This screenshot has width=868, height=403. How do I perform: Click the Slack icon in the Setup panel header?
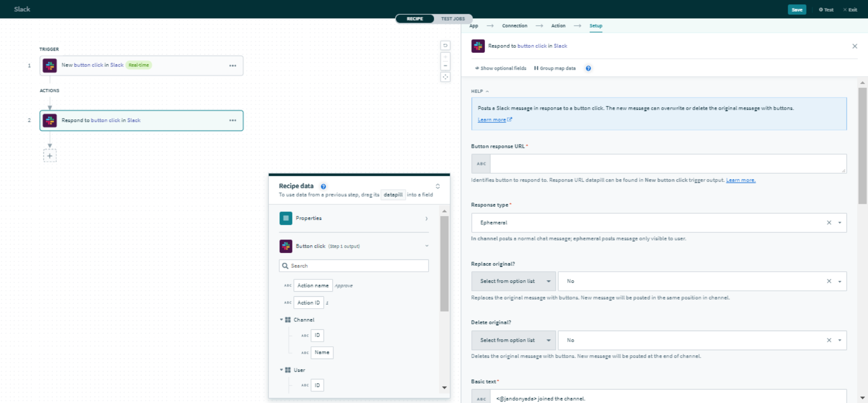pos(478,46)
